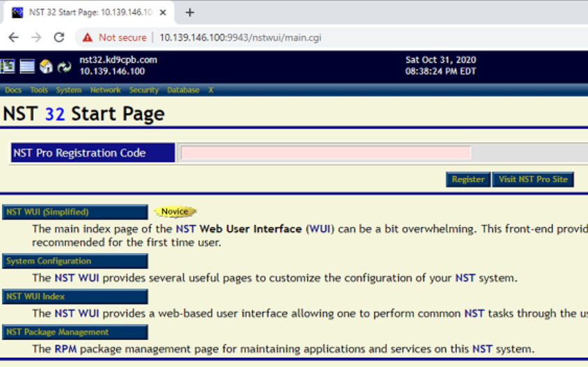Click the browser address bar URL
Image resolution: width=588 pixels, height=367 pixels.
click(240, 38)
